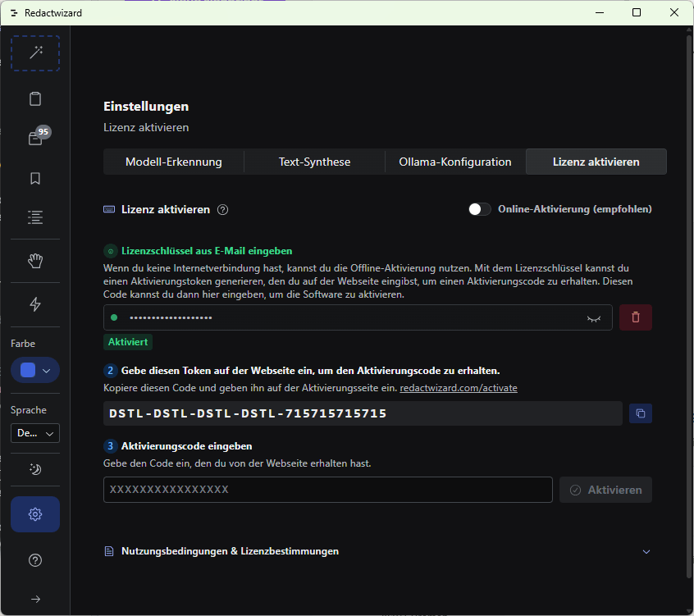
Task: Delete license key with trash button
Action: [636, 317]
